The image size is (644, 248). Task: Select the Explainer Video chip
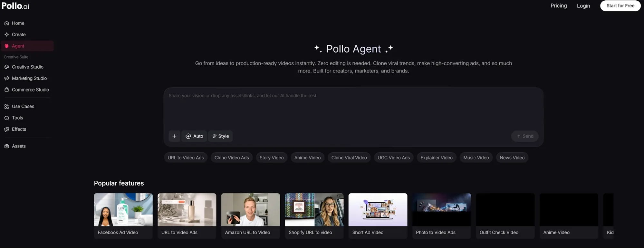coord(437,158)
